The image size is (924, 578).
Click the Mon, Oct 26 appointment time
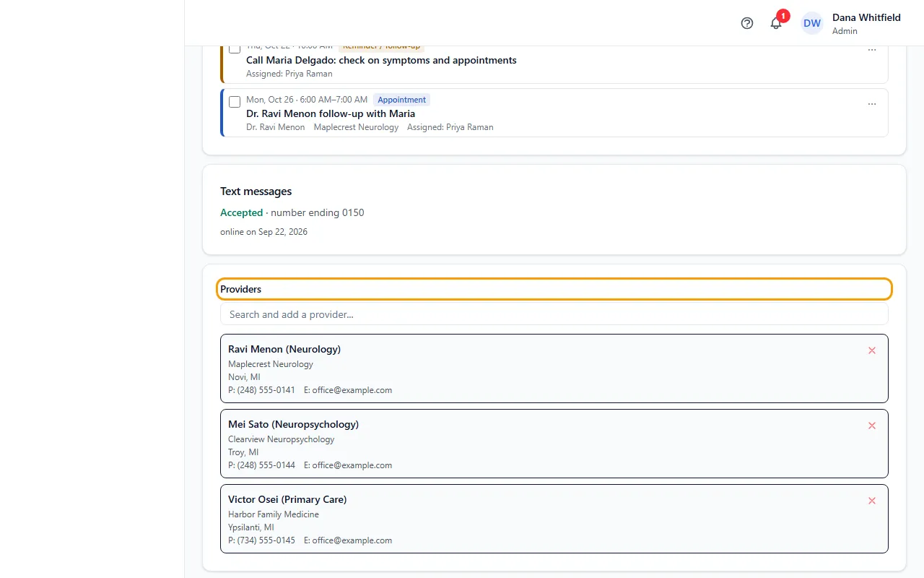pos(307,100)
